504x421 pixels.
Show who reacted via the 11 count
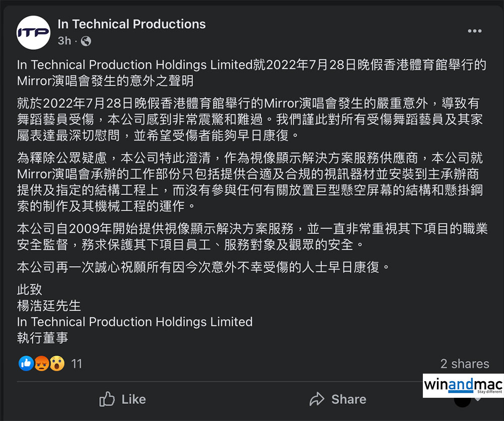tap(77, 364)
